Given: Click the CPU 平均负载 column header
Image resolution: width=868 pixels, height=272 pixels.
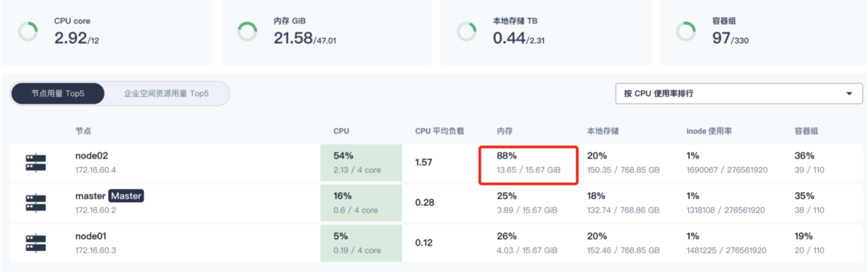Looking at the screenshot, I should pyautogui.click(x=439, y=131).
